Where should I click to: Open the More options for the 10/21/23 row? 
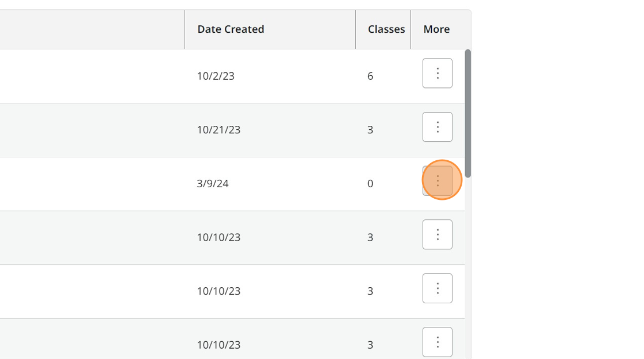coord(437,127)
